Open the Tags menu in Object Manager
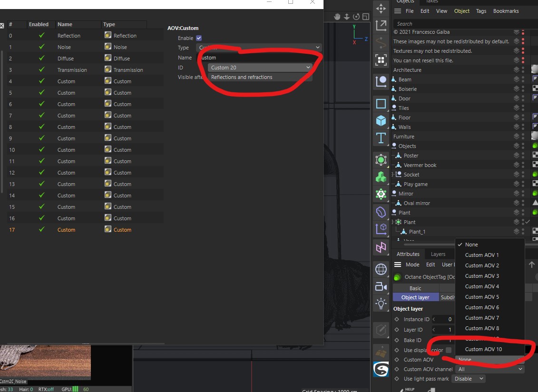The height and width of the screenshot is (392, 538). coord(481,11)
